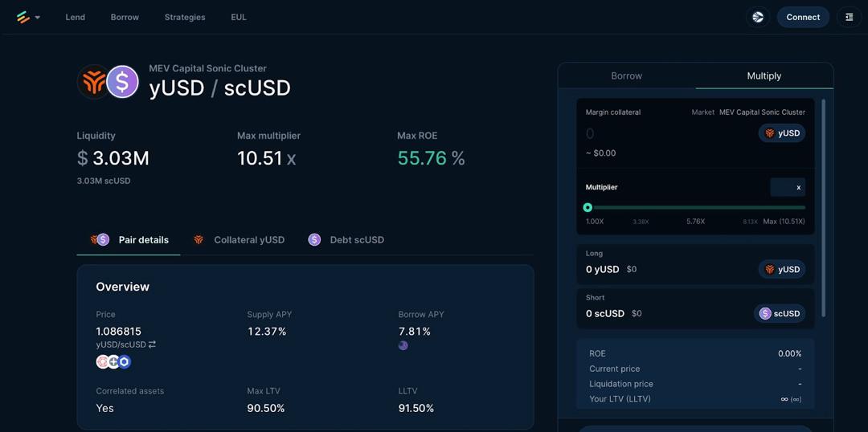The height and width of the screenshot is (432, 868).
Task: Click the 12.37% Supply APY value
Action: (267, 332)
